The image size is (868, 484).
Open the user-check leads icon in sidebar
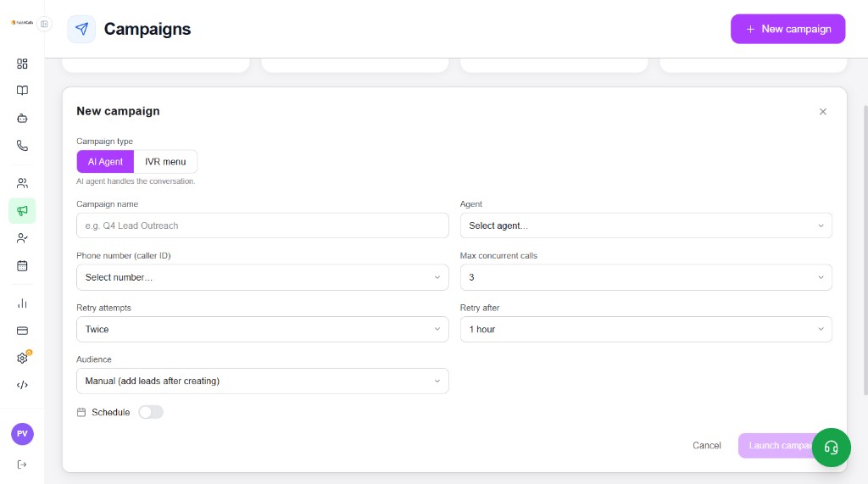click(x=22, y=238)
